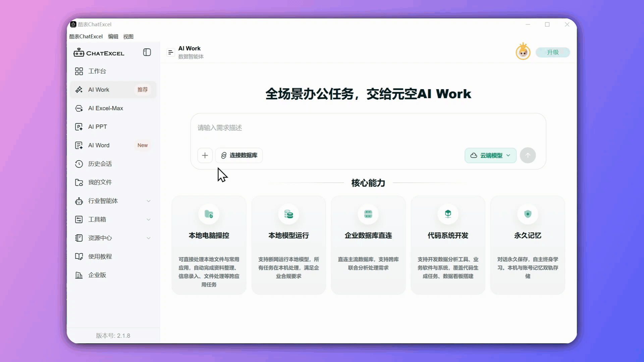Click the 工具箱 icon

click(79, 219)
